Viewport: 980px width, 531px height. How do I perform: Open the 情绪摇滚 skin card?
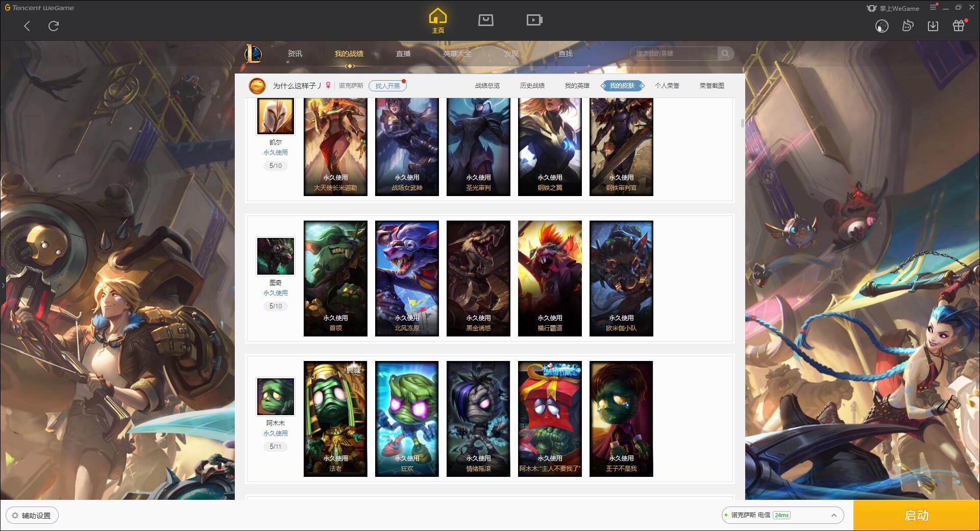[x=478, y=419]
